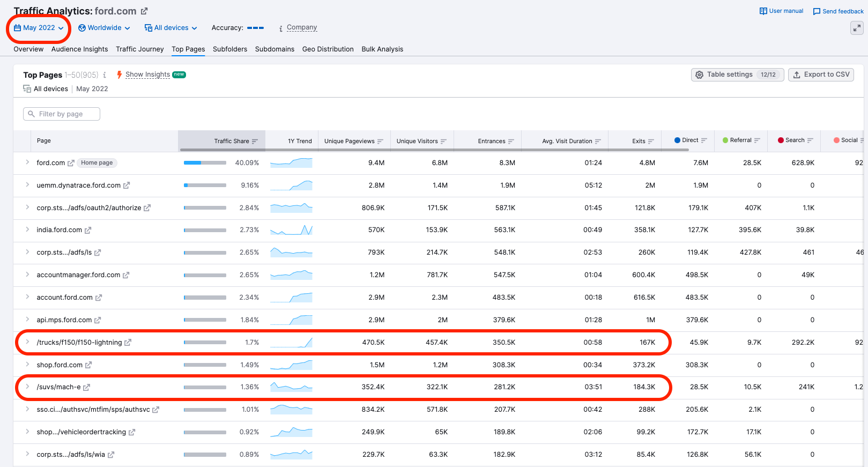868x467 pixels.
Task: Switch to the Audience Insights tab
Action: [79, 49]
